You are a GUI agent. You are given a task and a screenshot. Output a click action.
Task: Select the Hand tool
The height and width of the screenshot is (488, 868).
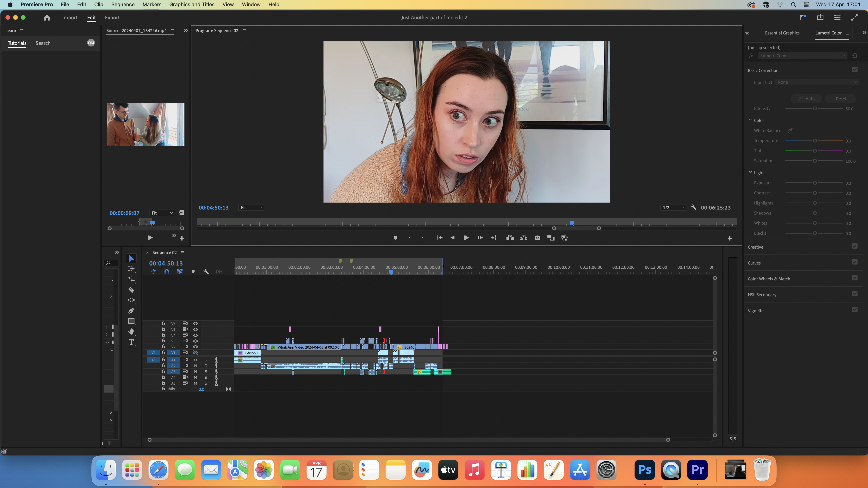[x=131, y=331]
